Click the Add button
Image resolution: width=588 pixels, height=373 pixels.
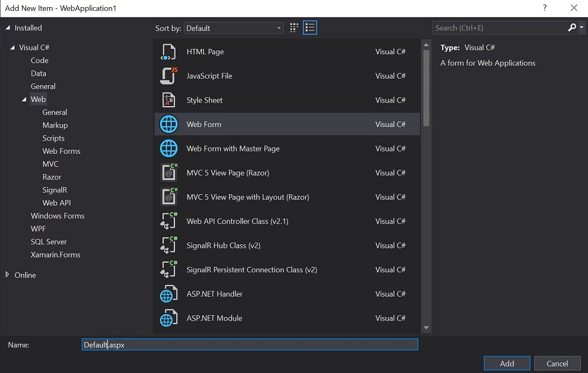(506, 363)
